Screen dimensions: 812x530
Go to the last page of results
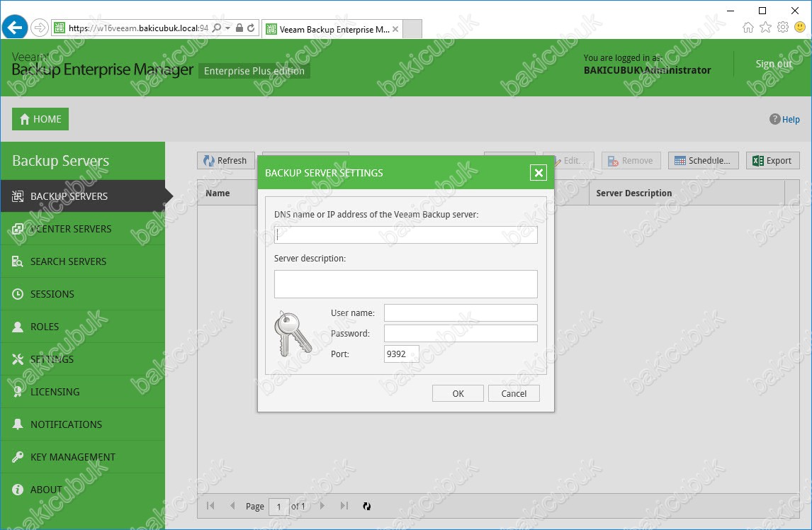point(344,506)
